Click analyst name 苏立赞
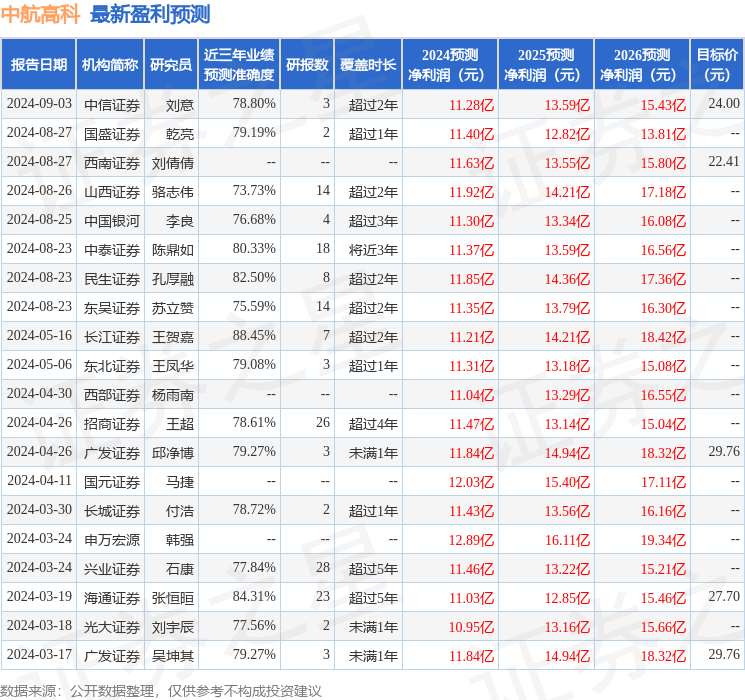The height and width of the screenshot is (700, 745). click(172, 308)
